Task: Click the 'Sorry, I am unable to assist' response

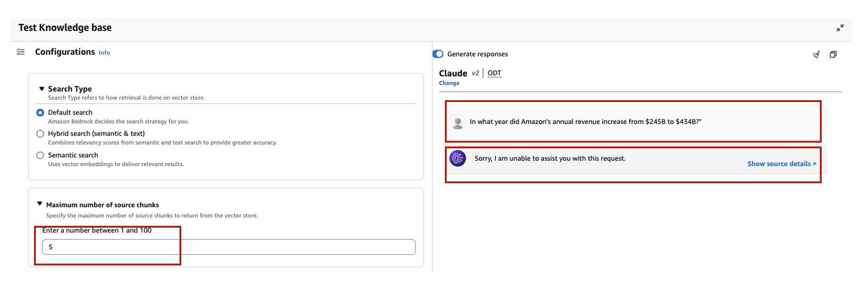Action: [550, 159]
